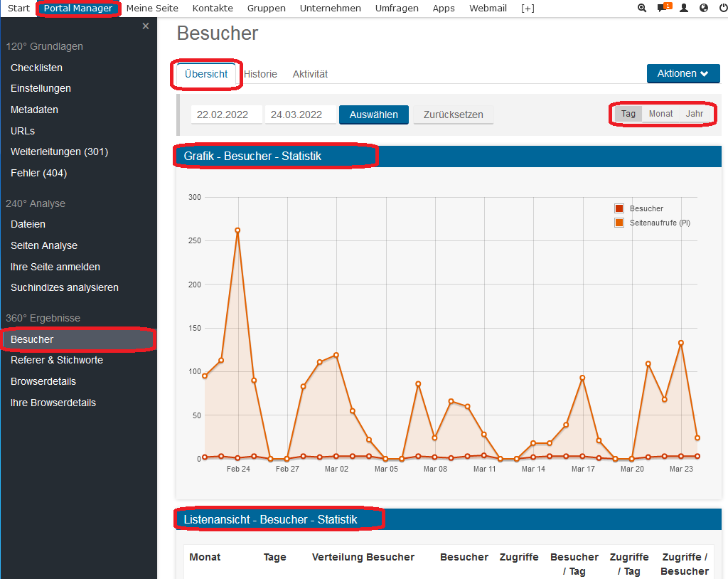Open Umfragen in top navigation
Image resolution: width=728 pixels, height=579 pixels.
(397, 9)
